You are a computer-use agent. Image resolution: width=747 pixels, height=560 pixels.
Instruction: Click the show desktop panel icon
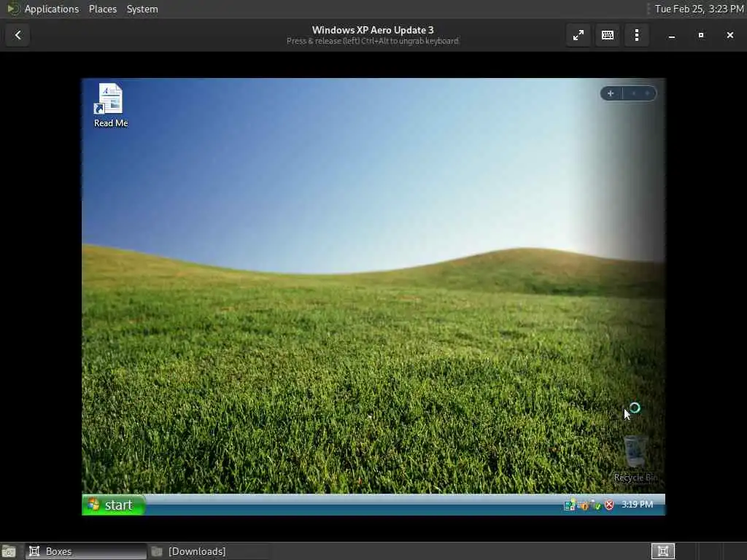[9, 551]
